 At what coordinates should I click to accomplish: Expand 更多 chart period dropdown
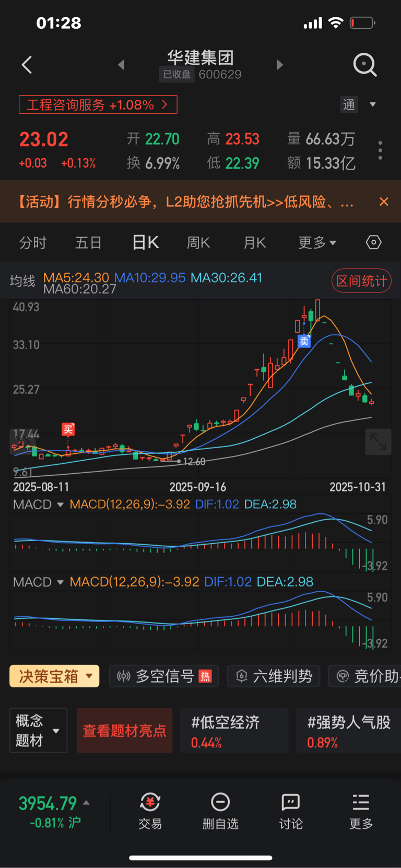317,243
